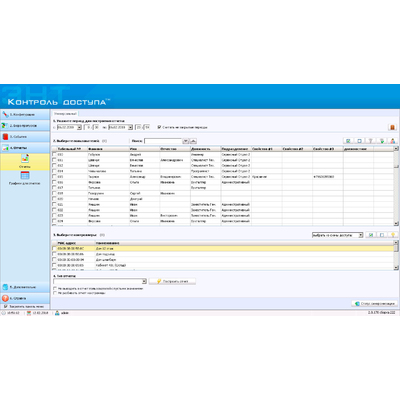Screen dimensions: 400x400
Task: Click the orange door icon beside period settings
Action: tap(392, 127)
